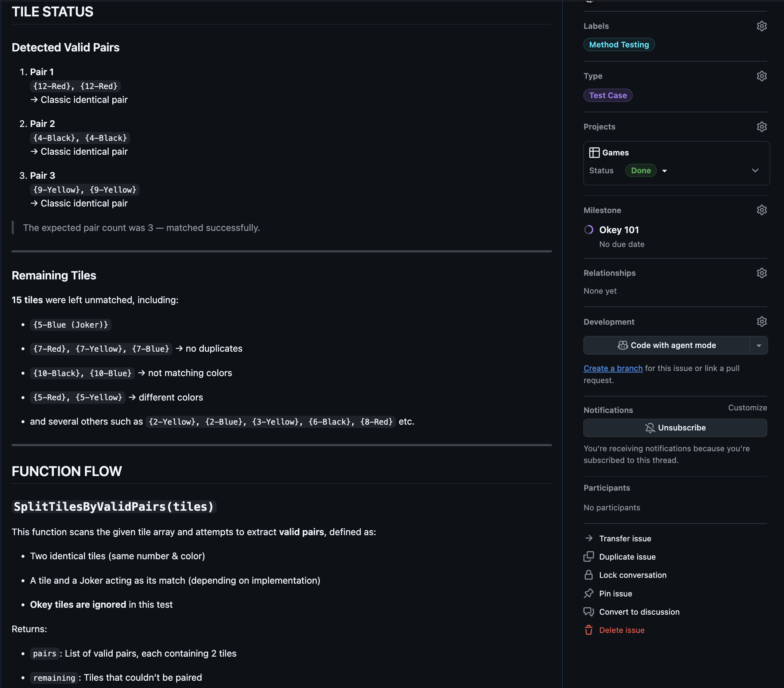
Task: Click the Create a branch link
Action: point(613,368)
